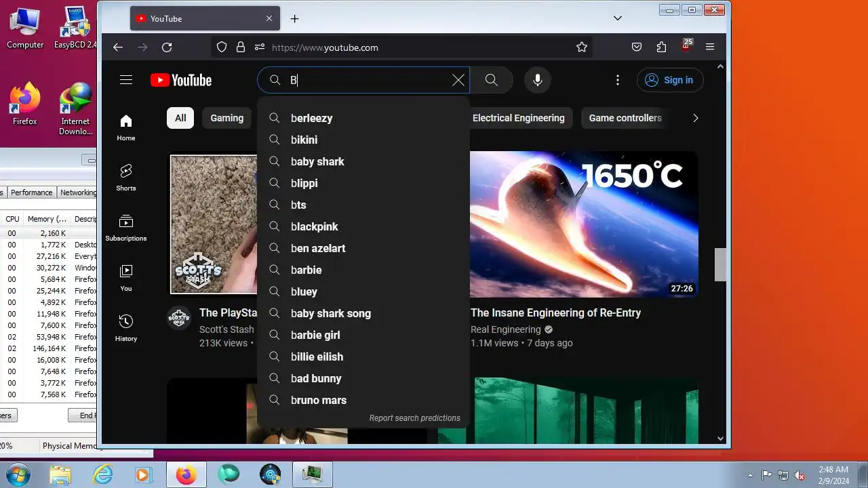Click the Sign in button
The width and height of the screenshot is (868, 488).
(670, 80)
